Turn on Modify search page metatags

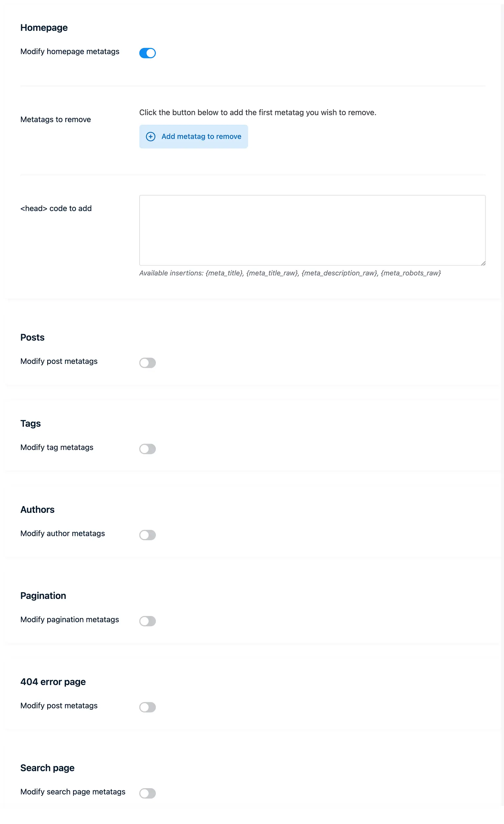[147, 793]
